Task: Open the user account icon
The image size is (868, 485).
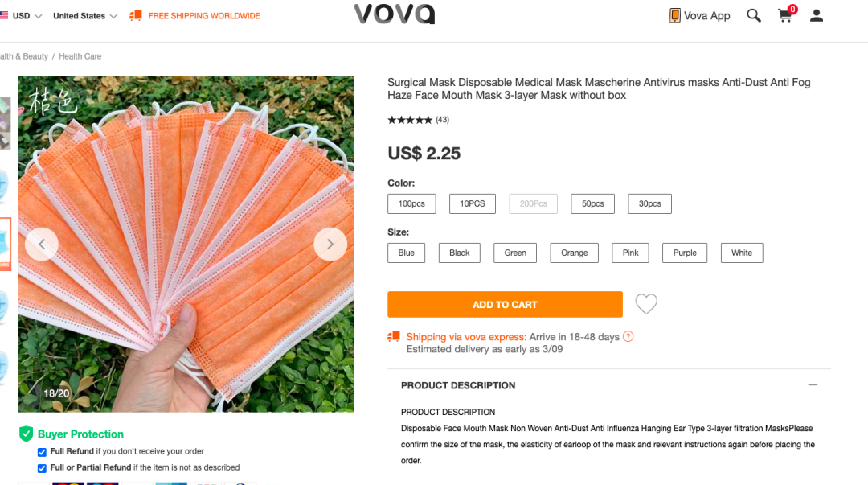Action: click(x=817, y=15)
